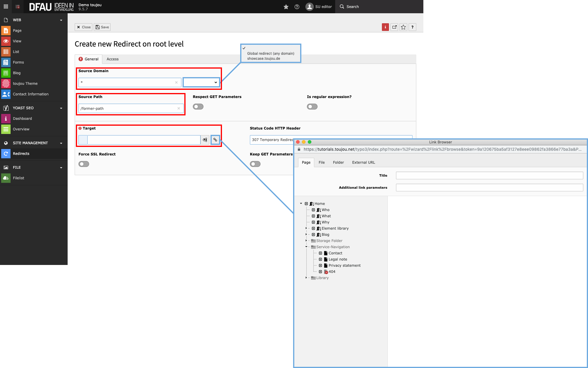Open the Page module in the sidebar
This screenshot has width=588, height=368.
(x=17, y=30)
